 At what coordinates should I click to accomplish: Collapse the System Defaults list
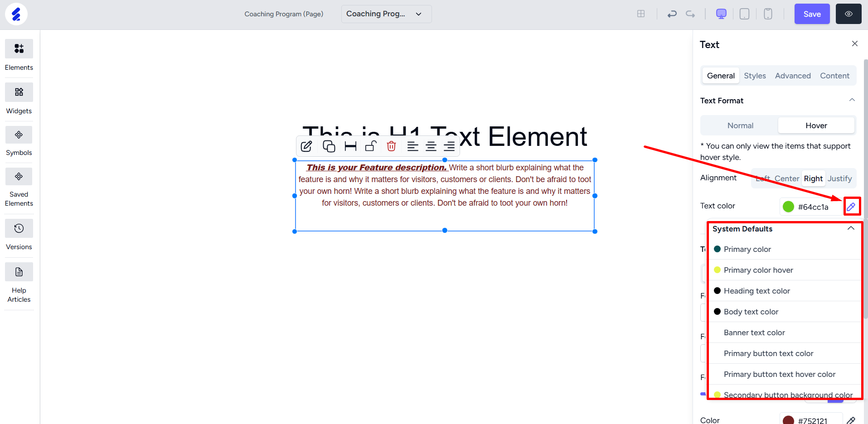click(851, 228)
